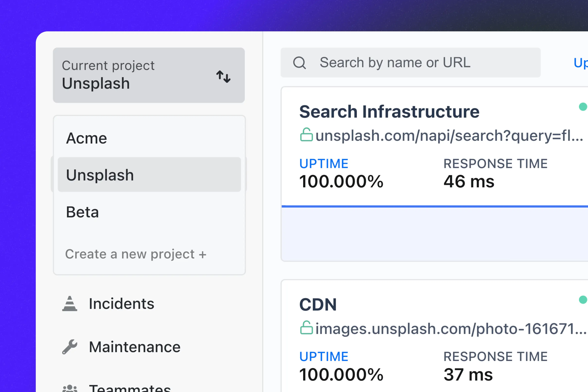
Task: Click the Incidents cone icon
Action: pyautogui.click(x=70, y=303)
